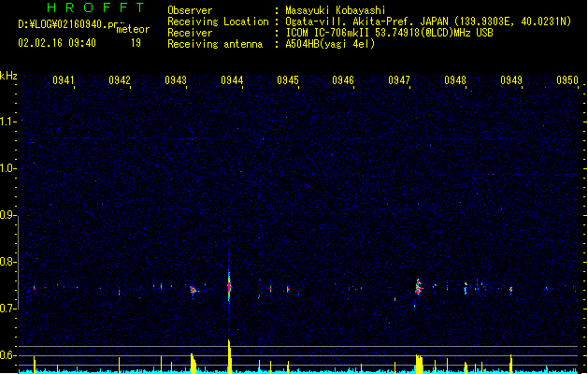The image size is (588, 374).
Task: Click the 0944 time marker
Action: click(x=232, y=80)
